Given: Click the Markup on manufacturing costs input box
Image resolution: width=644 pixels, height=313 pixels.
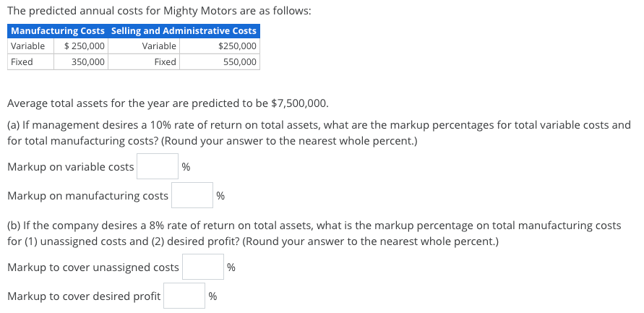Looking at the screenshot, I should (x=192, y=195).
